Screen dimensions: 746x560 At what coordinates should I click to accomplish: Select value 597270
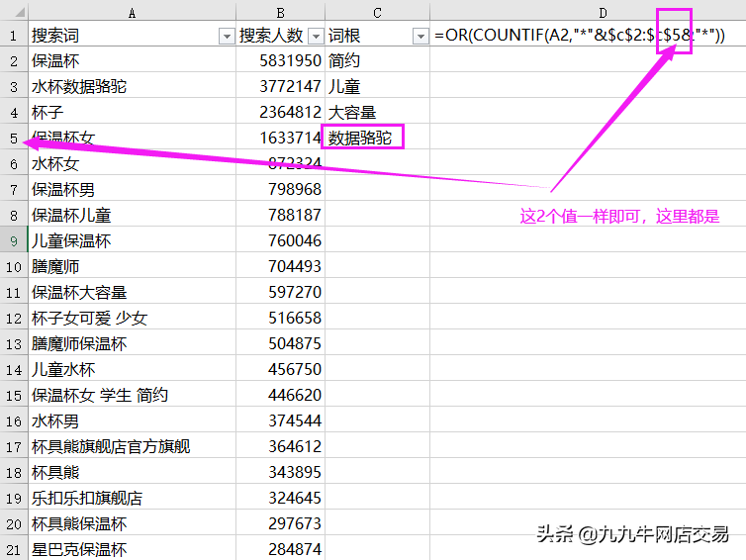tap(280, 292)
